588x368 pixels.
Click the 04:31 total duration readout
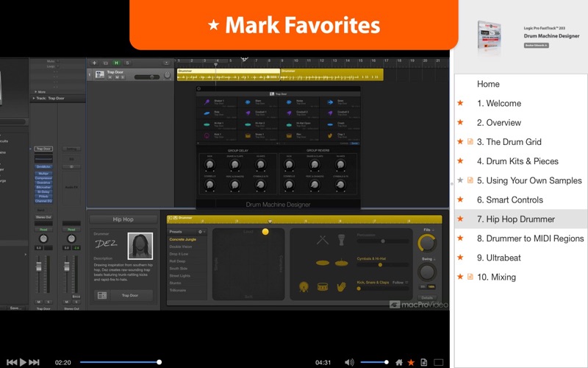pyautogui.click(x=323, y=362)
